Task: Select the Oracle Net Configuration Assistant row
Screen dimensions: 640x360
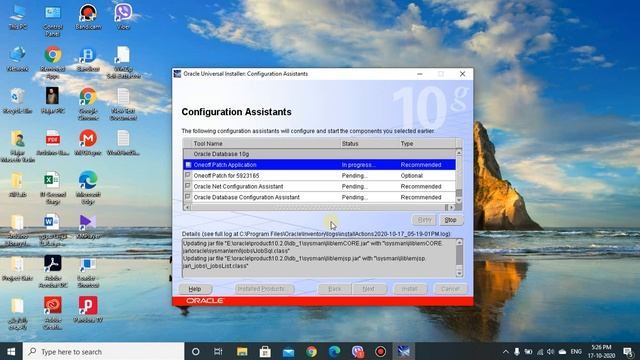Action: (320, 186)
